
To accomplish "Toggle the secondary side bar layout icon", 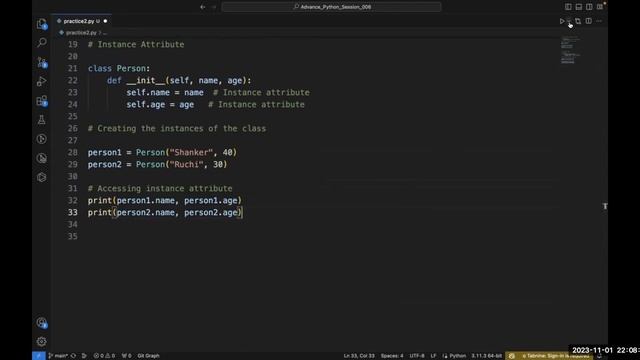I will pos(589,7).
